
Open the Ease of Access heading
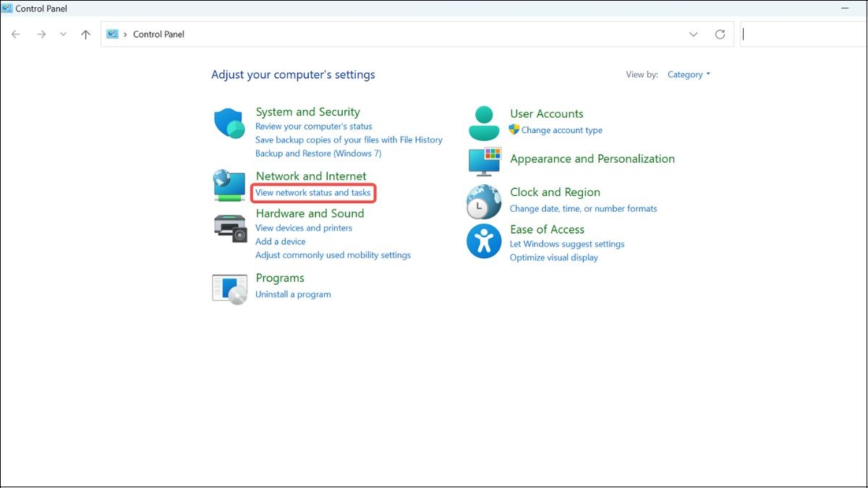click(547, 230)
